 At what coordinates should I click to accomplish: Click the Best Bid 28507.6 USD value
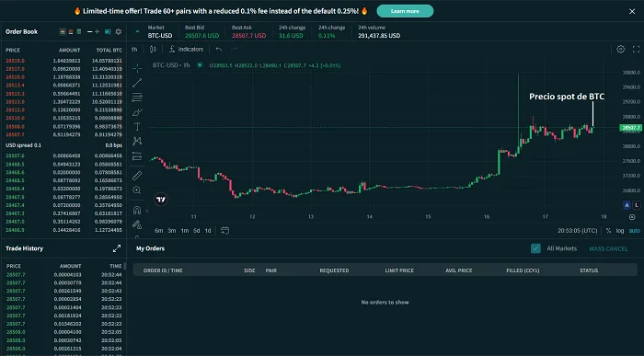201,36
